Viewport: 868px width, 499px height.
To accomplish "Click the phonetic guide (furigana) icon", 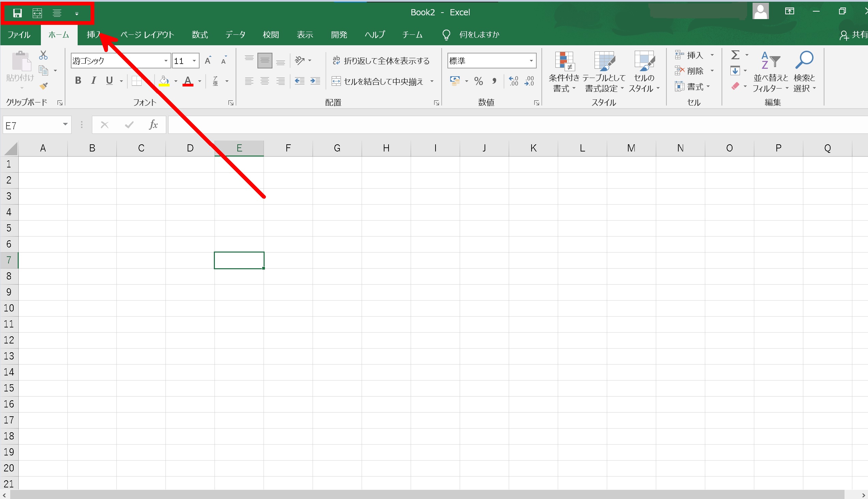I will (216, 81).
